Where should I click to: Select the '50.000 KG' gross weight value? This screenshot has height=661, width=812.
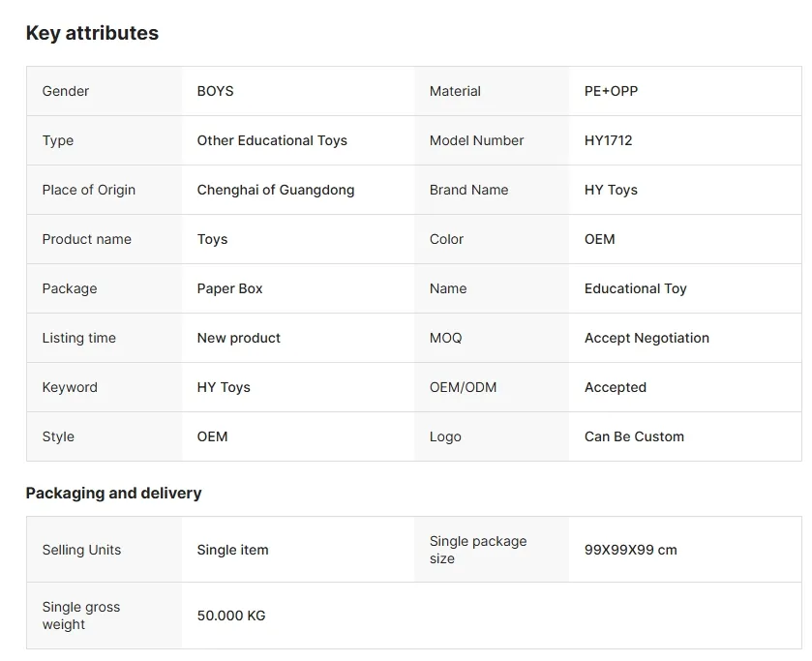(230, 616)
